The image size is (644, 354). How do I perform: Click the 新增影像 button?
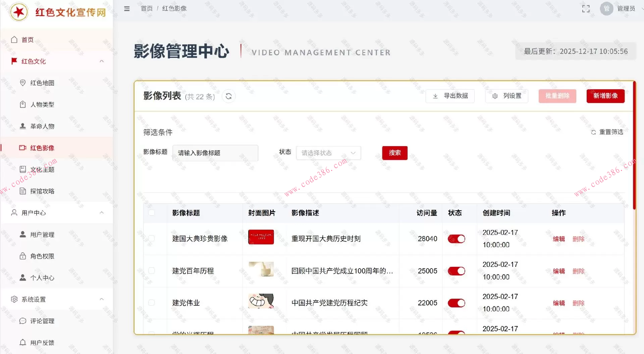[605, 96]
